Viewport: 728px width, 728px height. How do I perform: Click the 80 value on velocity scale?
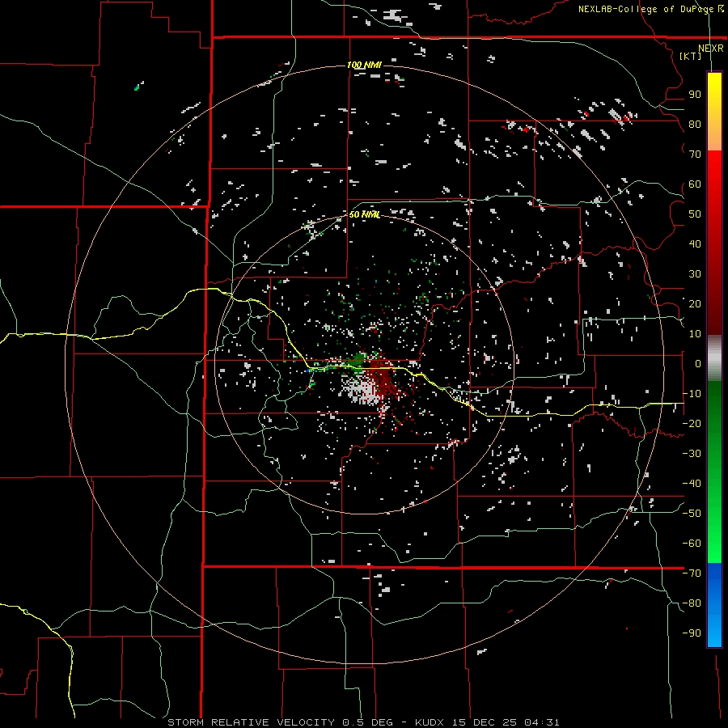(695, 125)
